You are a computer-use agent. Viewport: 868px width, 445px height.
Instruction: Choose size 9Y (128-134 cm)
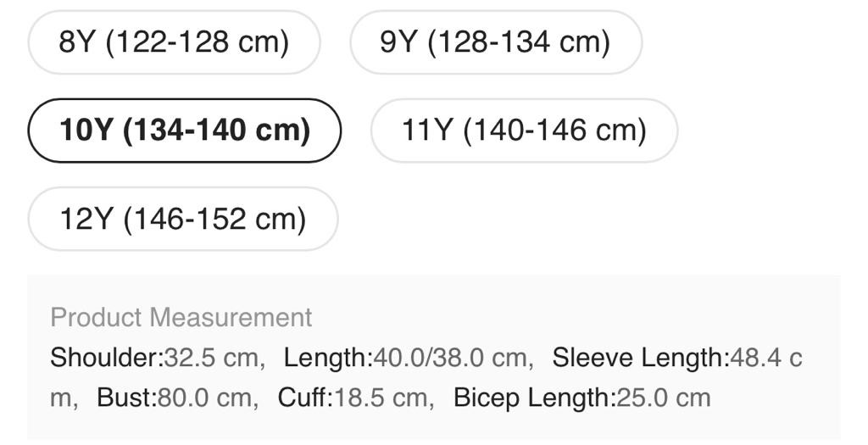pyautogui.click(x=495, y=42)
